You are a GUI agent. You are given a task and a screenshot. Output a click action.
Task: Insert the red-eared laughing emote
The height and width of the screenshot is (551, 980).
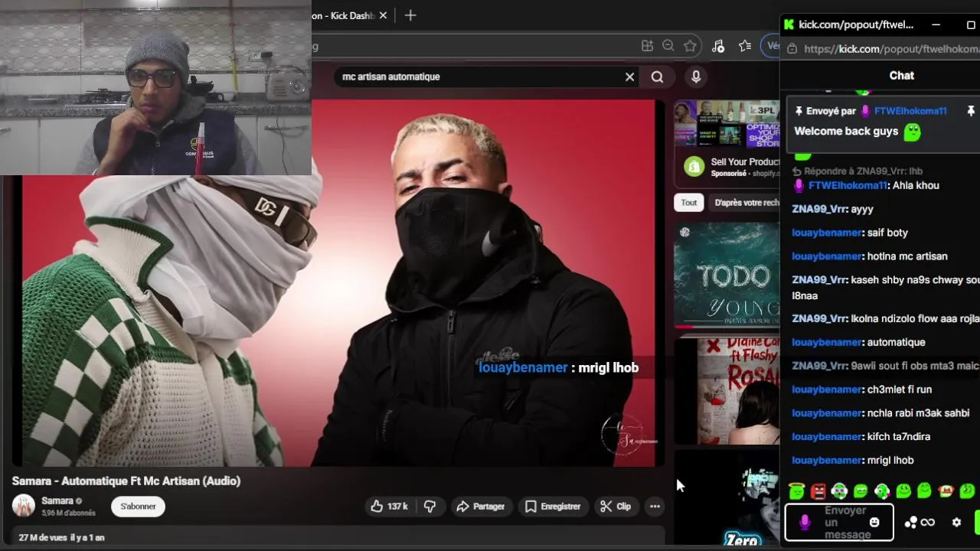[x=946, y=491]
